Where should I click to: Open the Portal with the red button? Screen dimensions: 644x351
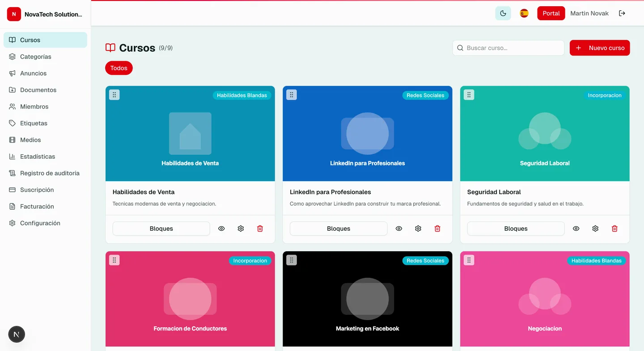(551, 13)
